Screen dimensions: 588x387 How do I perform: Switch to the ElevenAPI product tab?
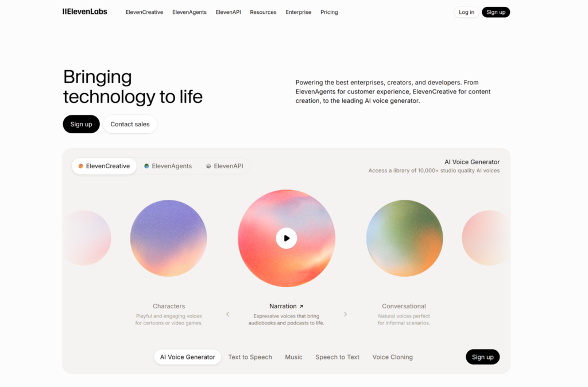[225, 166]
